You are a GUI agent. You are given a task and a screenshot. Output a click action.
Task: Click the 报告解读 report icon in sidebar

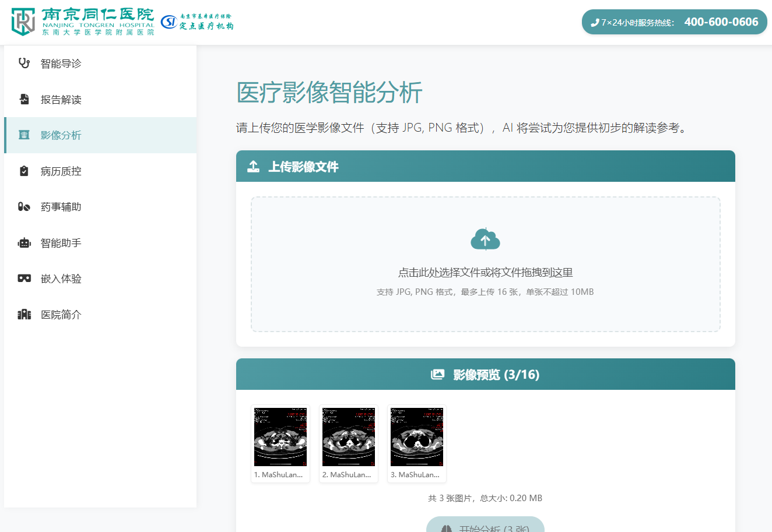pyautogui.click(x=24, y=99)
